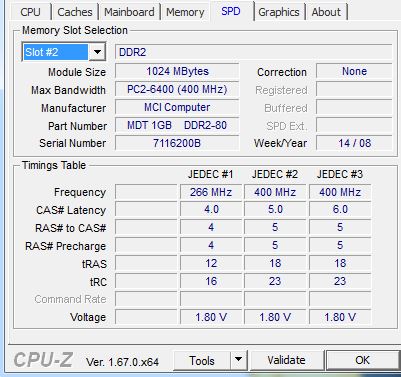Click the JEDEC #1 tRAS value 12
The height and width of the screenshot is (377, 401).
coord(211,263)
